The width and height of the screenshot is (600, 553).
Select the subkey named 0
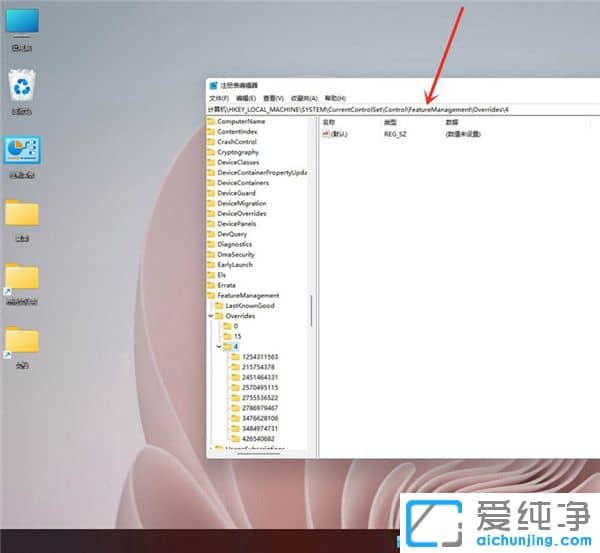(236, 326)
